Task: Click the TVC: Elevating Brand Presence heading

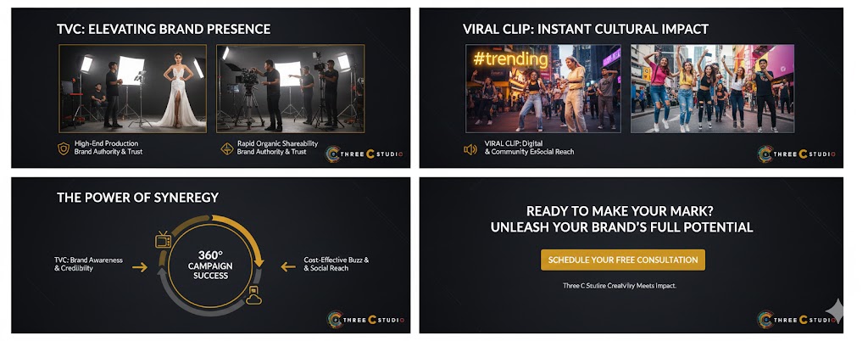Action: click(x=164, y=30)
